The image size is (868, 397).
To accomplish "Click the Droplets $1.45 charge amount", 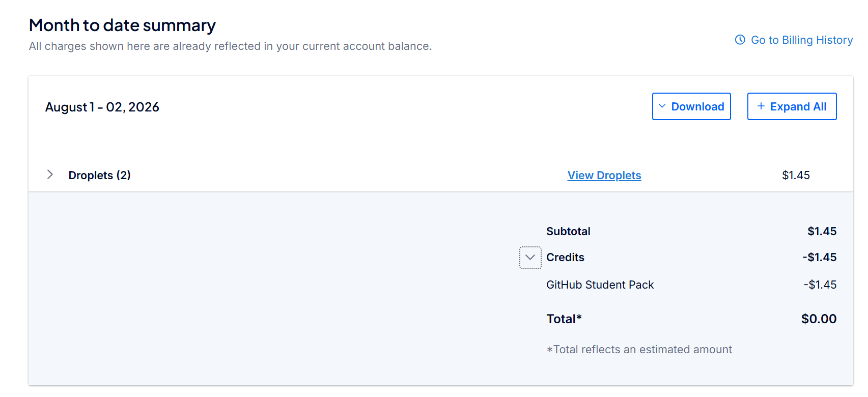I will [796, 175].
